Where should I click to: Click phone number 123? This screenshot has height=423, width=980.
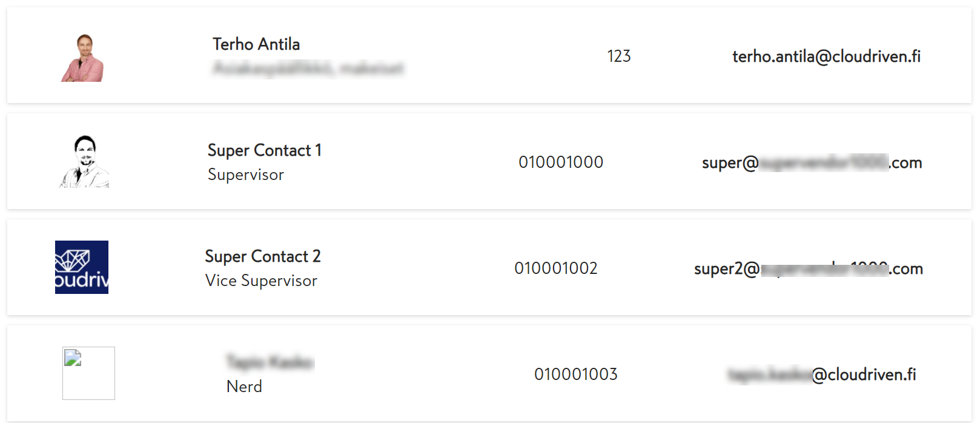pos(619,56)
